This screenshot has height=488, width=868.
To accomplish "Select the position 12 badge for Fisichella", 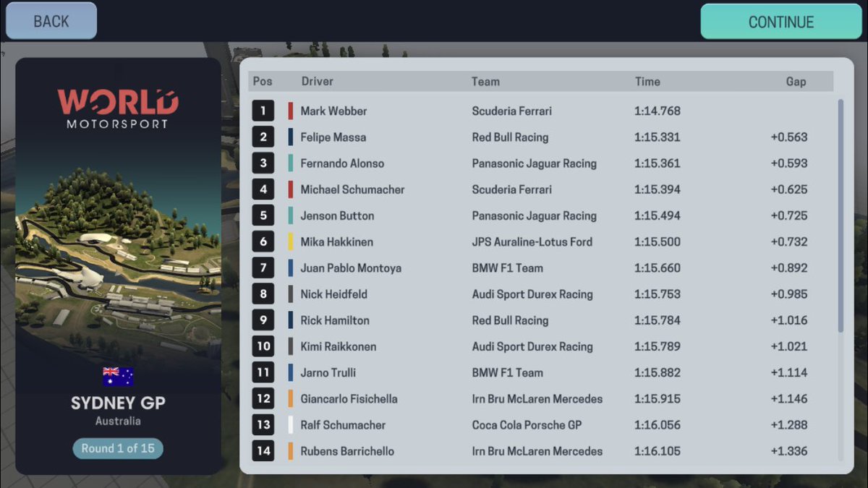I will [263, 398].
